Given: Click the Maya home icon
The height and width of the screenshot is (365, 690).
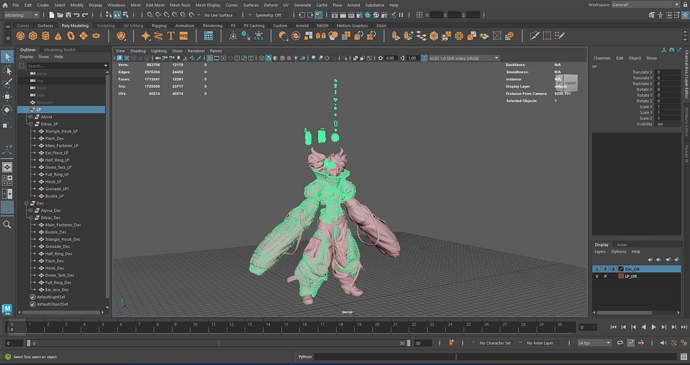Looking at the screenshot, I should pyautogui.click(x=5, y=5).
